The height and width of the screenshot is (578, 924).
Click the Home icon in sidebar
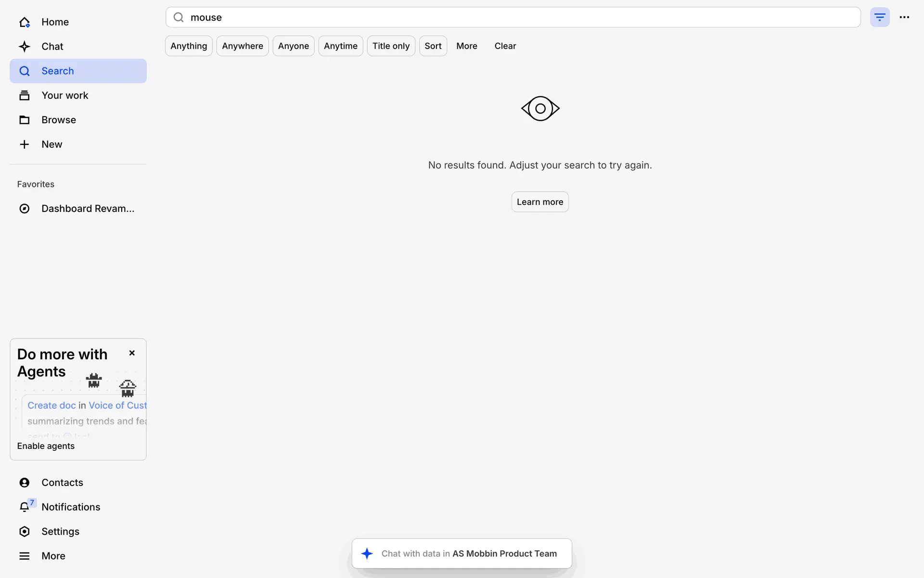(x=25, y=22)
